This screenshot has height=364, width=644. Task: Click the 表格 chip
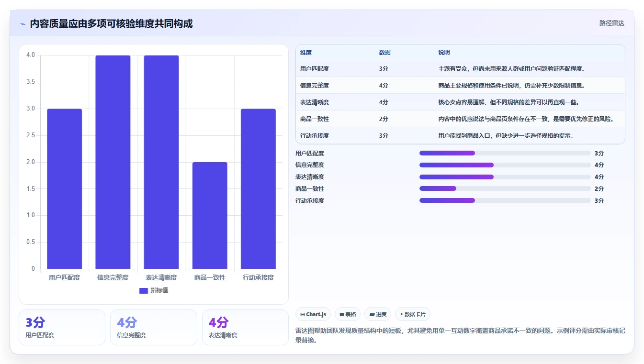pyautogui.click(x=348, y=314)
